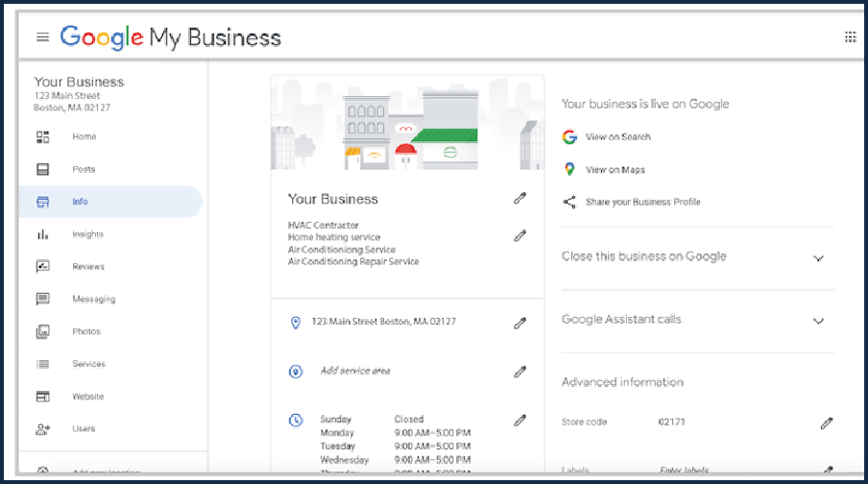Click the Insights bar chart icon
This screenshot has width=868, height=484.
click(42, 234)
